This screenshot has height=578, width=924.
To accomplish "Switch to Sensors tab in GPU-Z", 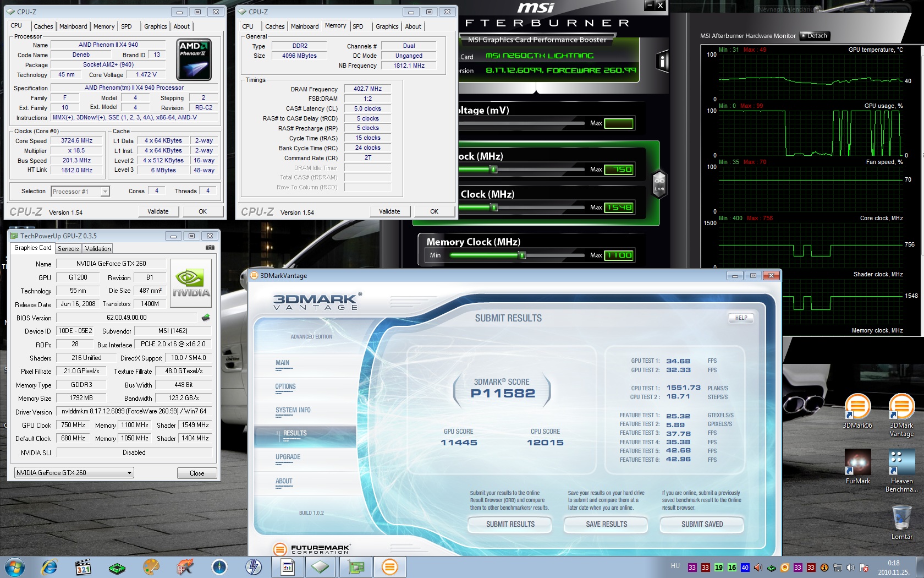I will coord(68,249).
